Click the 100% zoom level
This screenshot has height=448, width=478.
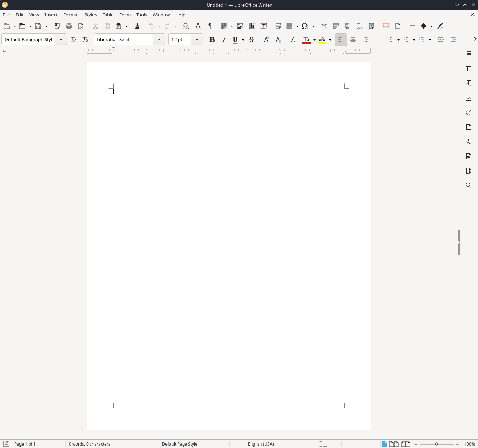[x=469, y=444]
